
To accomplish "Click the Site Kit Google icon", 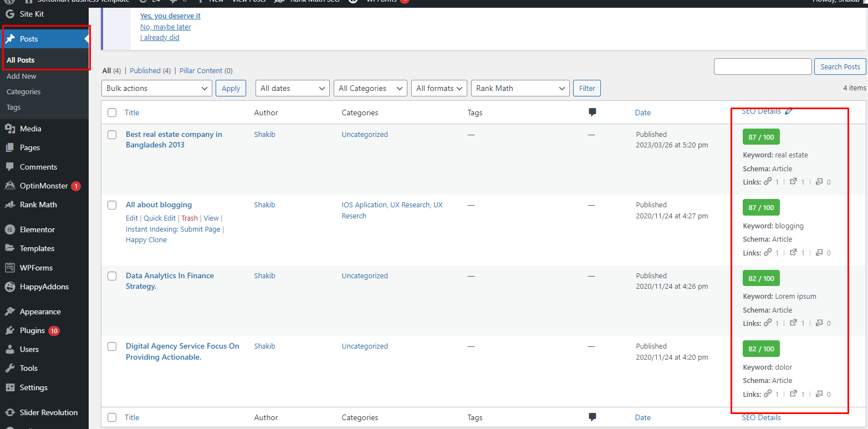I will (10, 14).
